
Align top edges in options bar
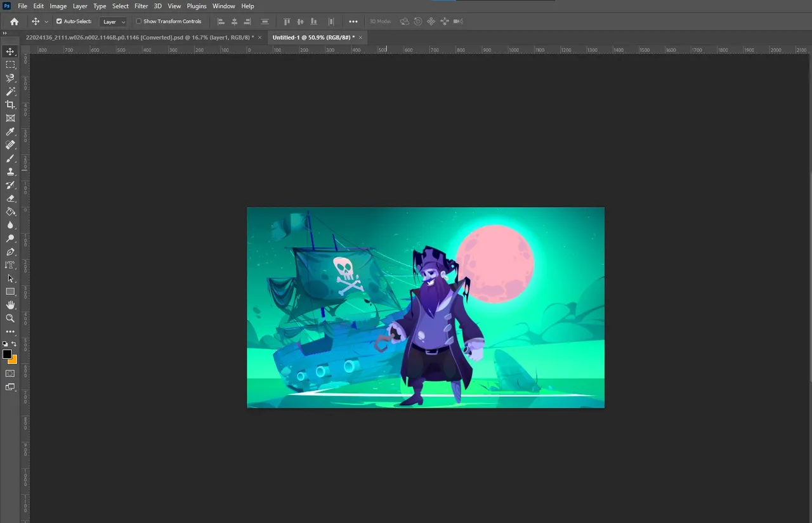(x=287, y=22)
